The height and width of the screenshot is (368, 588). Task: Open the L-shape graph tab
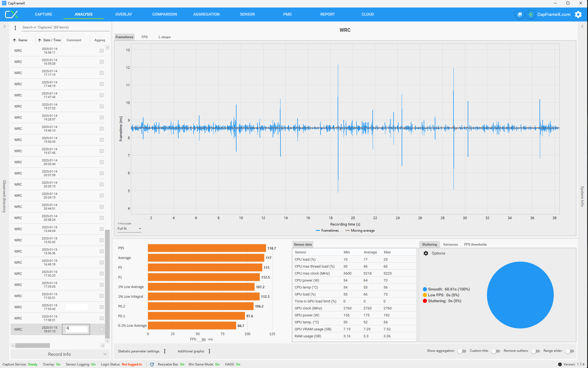tap(164, 37)
